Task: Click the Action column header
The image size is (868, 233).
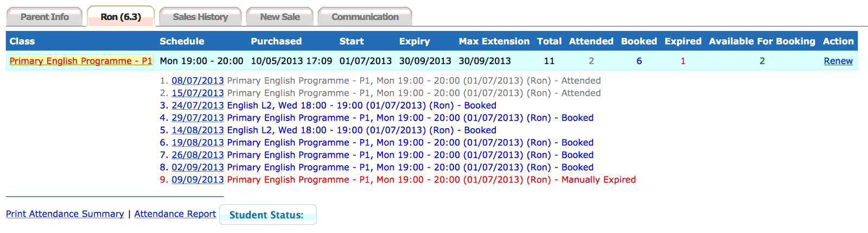Action: click(838, 41)
